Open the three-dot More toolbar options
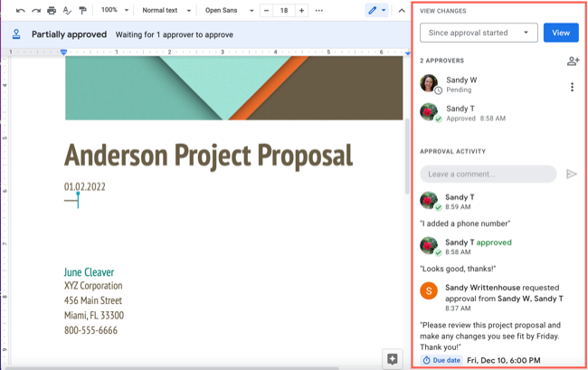 point(319,11)
